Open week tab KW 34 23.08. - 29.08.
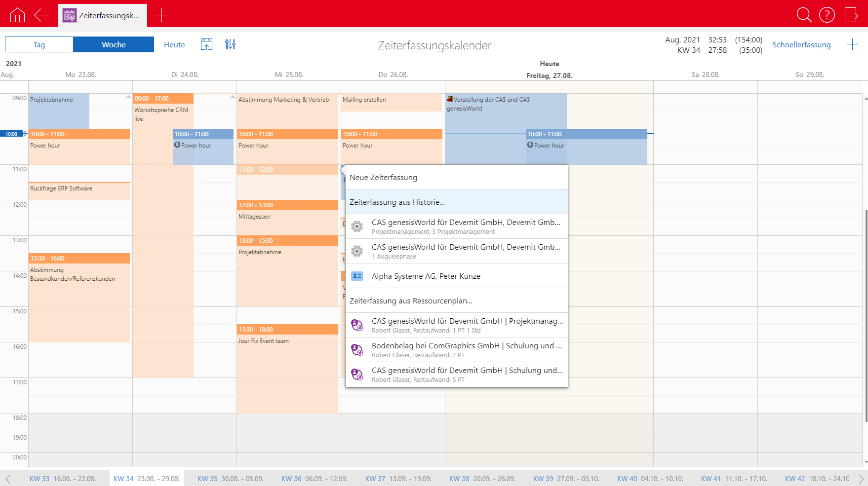The height and width of the screenshot is (486, 868). (x=147, y=479)
